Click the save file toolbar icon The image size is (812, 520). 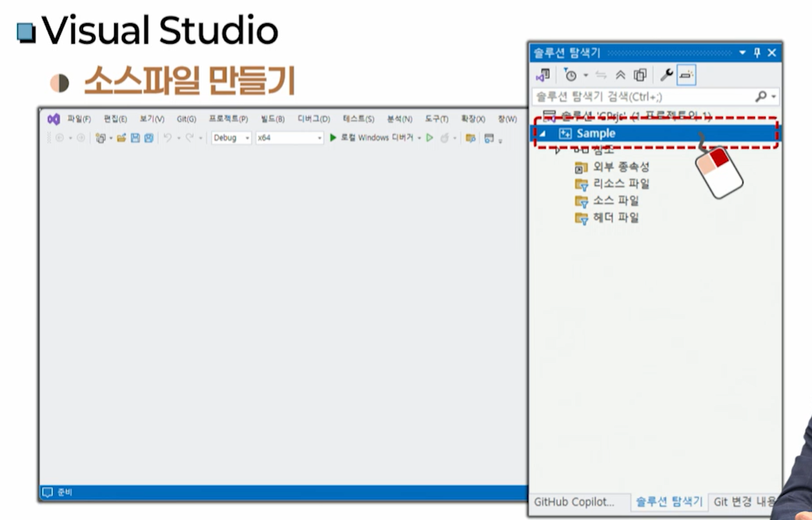tap(136, 138)
